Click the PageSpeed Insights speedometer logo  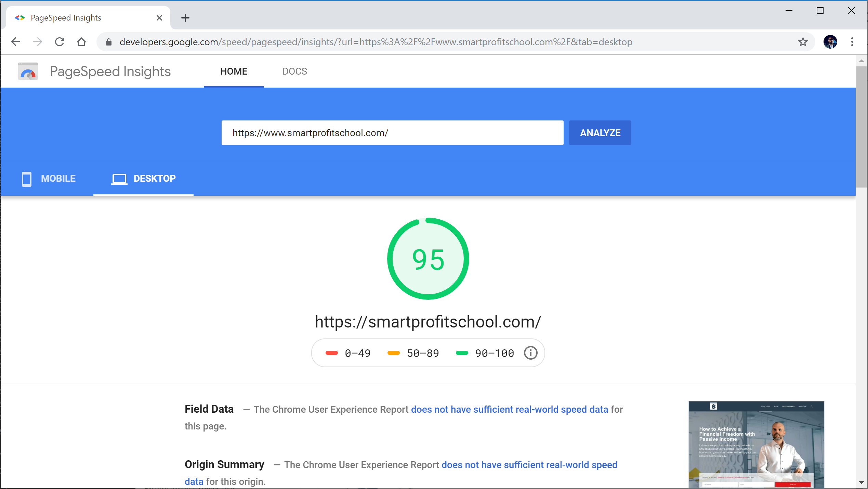pos(28,71)
